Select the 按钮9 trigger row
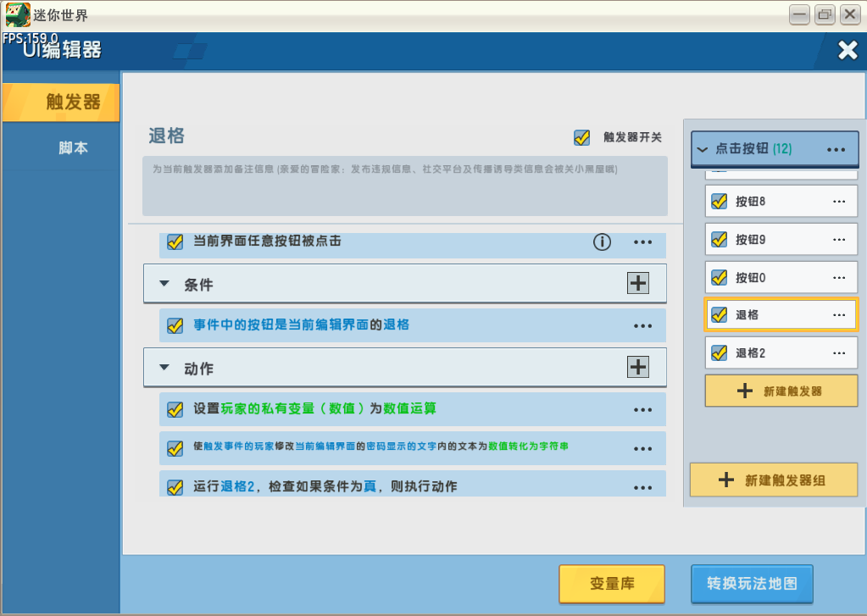 click(x=781, y=240)
